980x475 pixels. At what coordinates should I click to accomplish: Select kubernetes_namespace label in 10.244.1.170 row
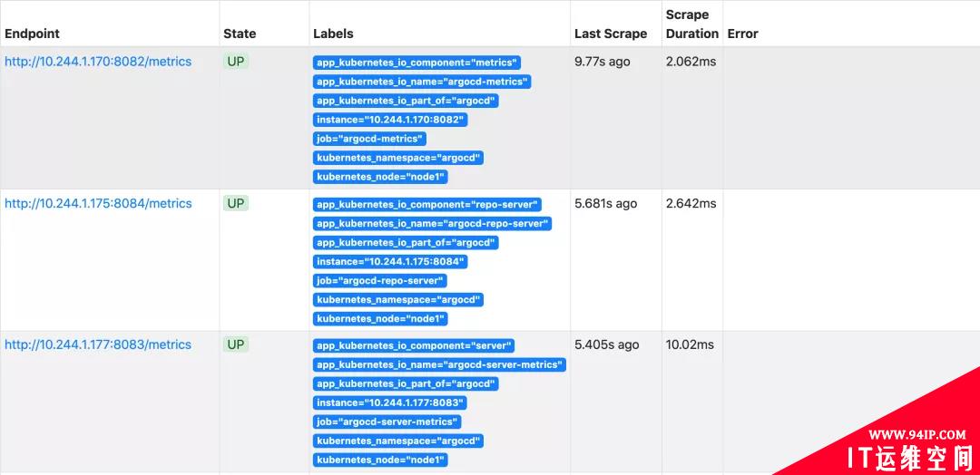tap(398, 158)
